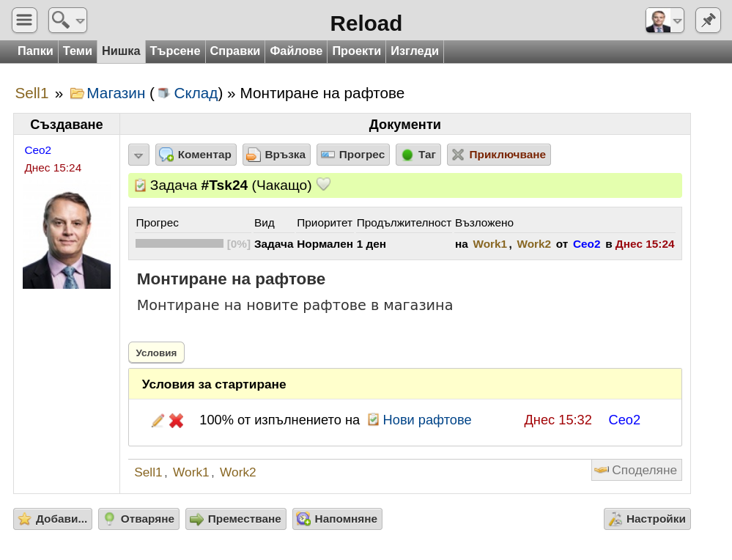Image resolution: width=732 pixels, height=560 pixels.
Task: Click the Коментар button
Action: point(196,155)
